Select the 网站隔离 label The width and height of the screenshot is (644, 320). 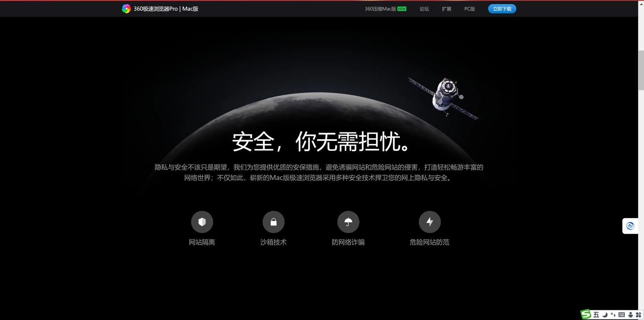click(202, 242)
